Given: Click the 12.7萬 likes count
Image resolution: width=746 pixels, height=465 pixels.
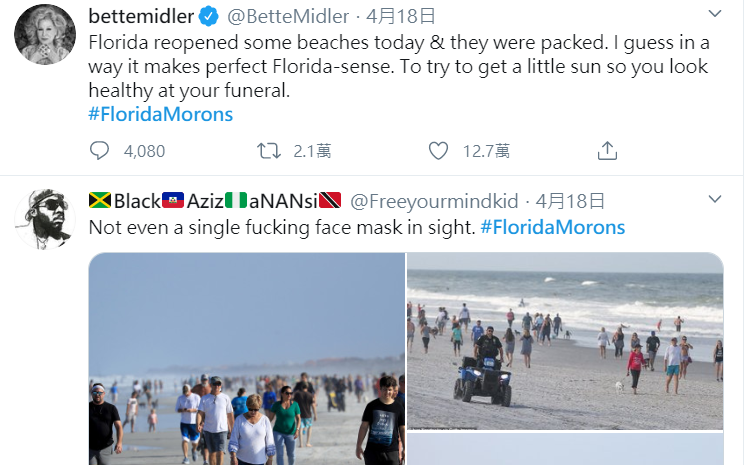Looking at the screenshot, I should click(x=486, y=151).
